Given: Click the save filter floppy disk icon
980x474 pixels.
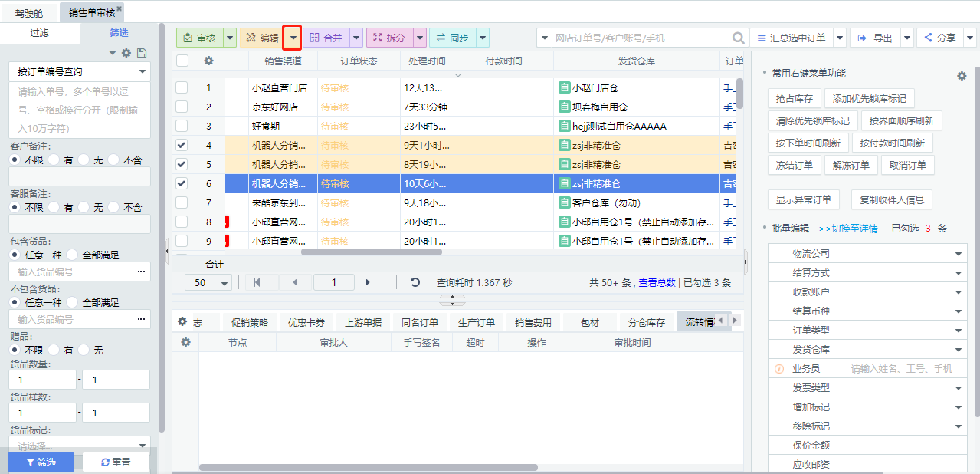Looking at the screenshot, I should coord(141,53).
